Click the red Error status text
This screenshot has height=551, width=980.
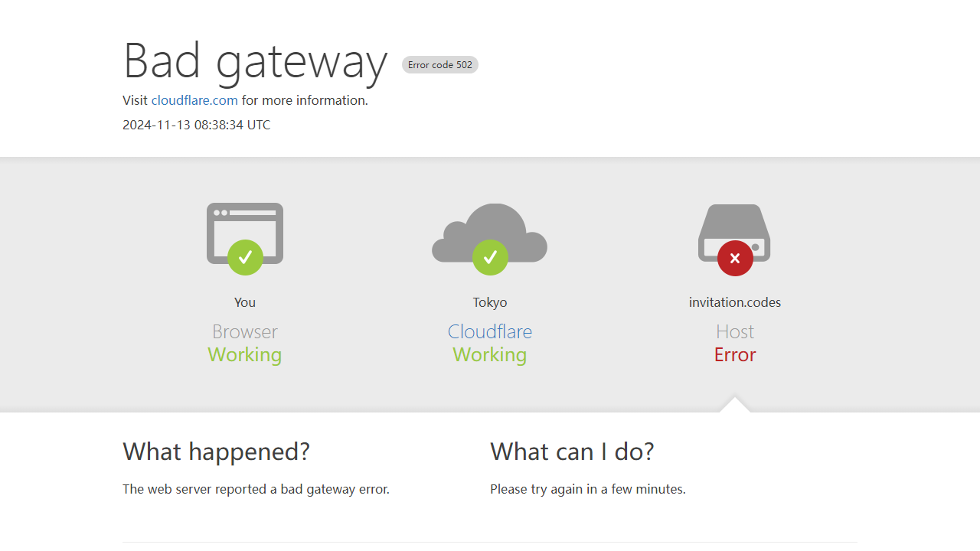pos(735,354)
